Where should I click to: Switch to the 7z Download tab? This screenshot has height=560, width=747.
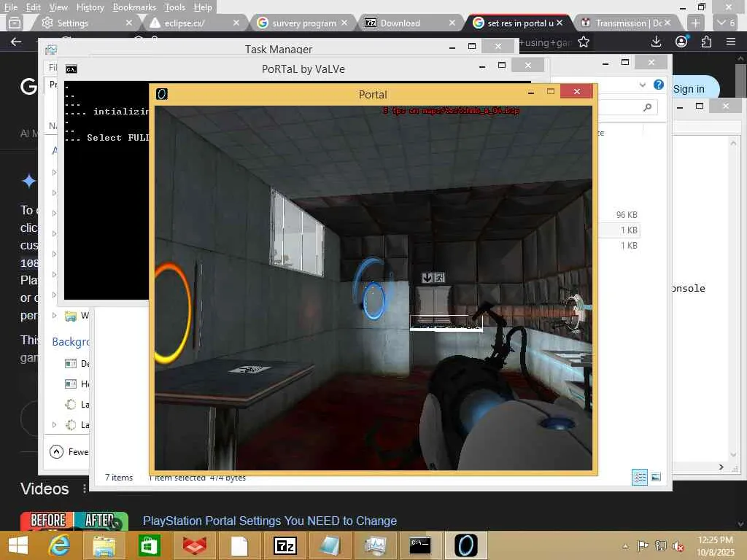pyautogui.click(x=400, y=23)
